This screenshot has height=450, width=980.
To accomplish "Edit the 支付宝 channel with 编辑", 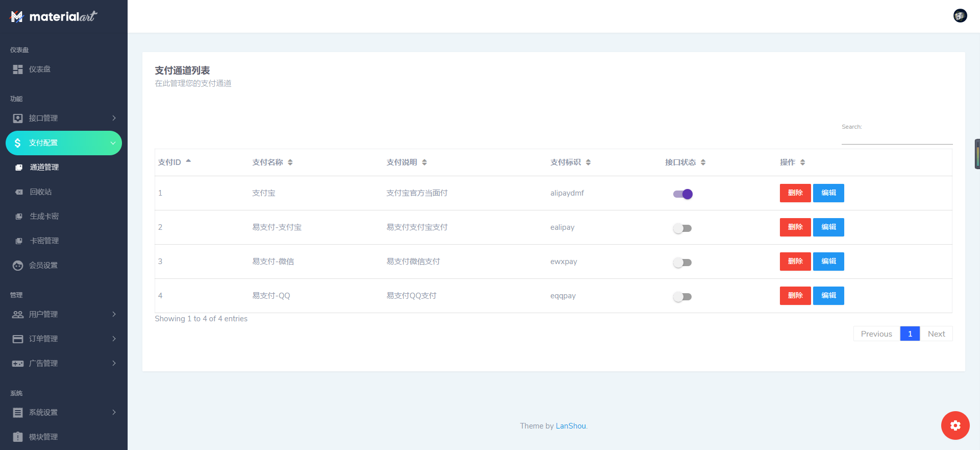I will coord(828,193).
